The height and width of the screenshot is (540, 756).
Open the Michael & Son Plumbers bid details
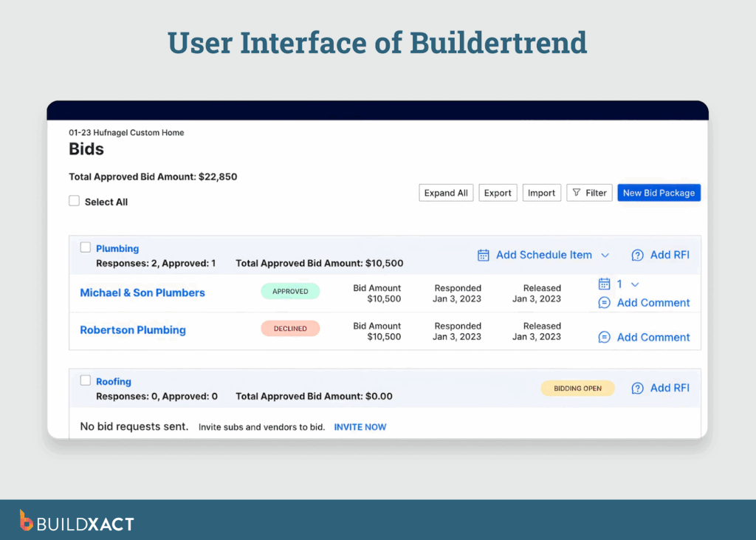tap(142, 293)
